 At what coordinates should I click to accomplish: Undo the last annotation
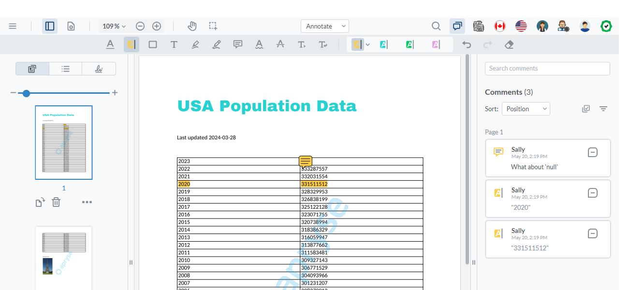(x=467, y=44)
